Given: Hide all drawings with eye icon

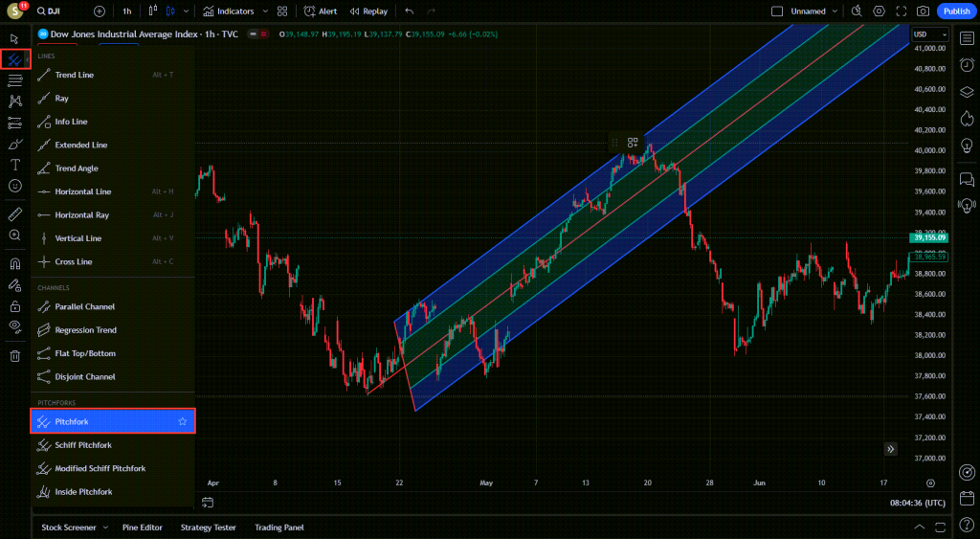Looking at the screenshot, I should pos(14,327).
